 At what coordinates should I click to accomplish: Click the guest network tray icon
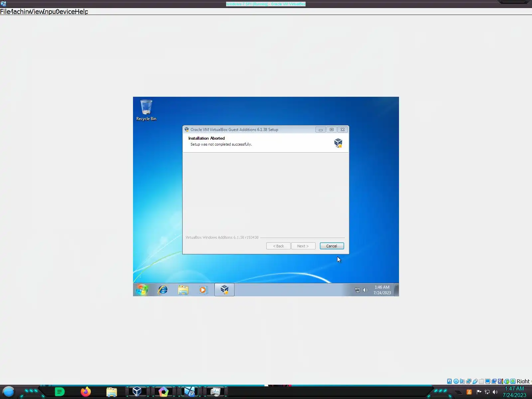(x=357, y=290)
